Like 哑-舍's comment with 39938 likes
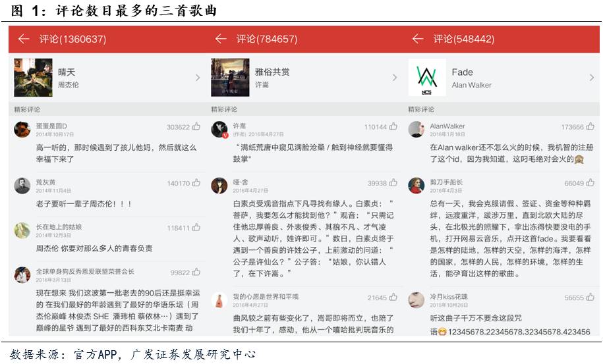This screenshot has width=603, height=364. [x=393, y=183]
